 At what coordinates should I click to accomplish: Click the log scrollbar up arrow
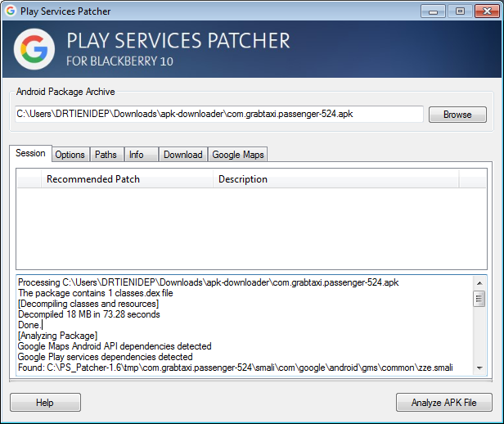479,282
